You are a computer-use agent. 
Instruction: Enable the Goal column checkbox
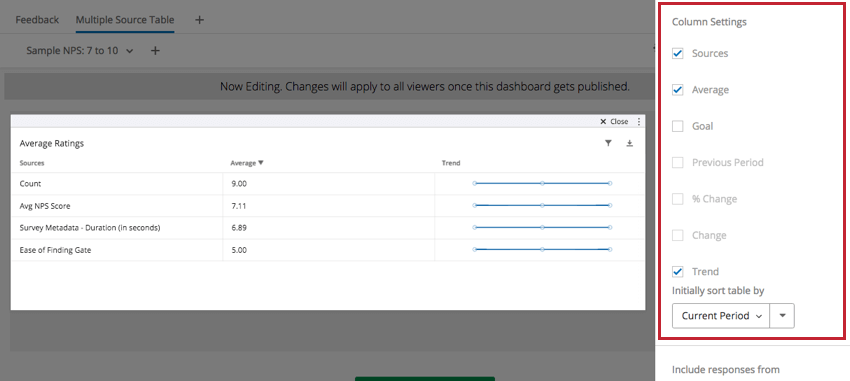[x=678, y=126]
